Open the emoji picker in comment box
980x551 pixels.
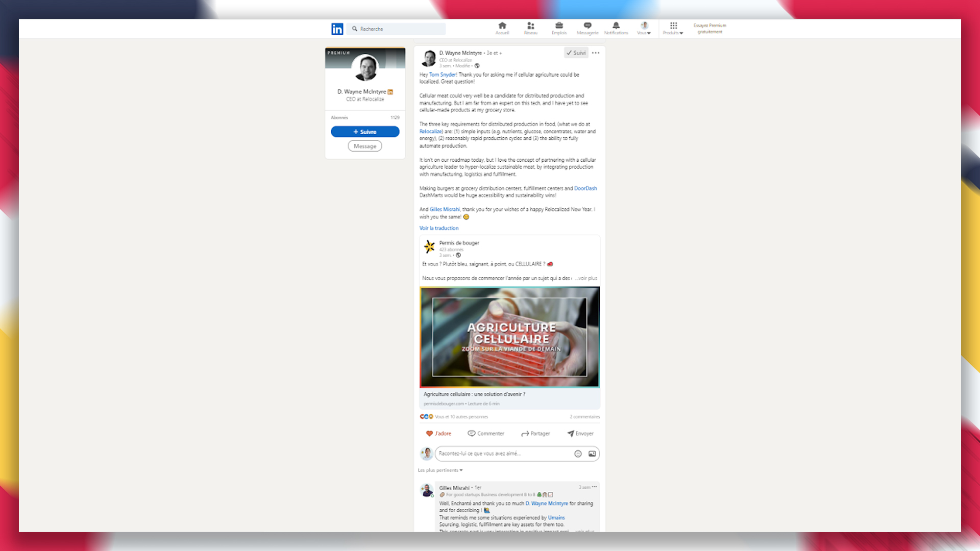pos(578,454)
